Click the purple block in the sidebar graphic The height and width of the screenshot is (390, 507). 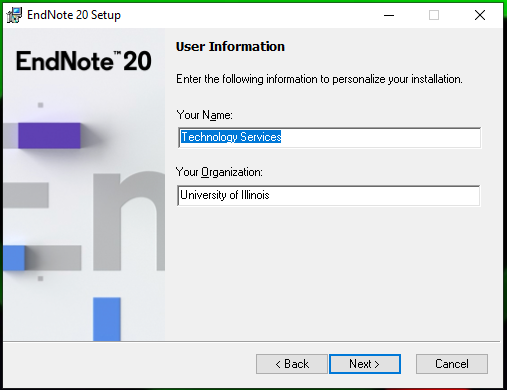(x=49, y=135)
